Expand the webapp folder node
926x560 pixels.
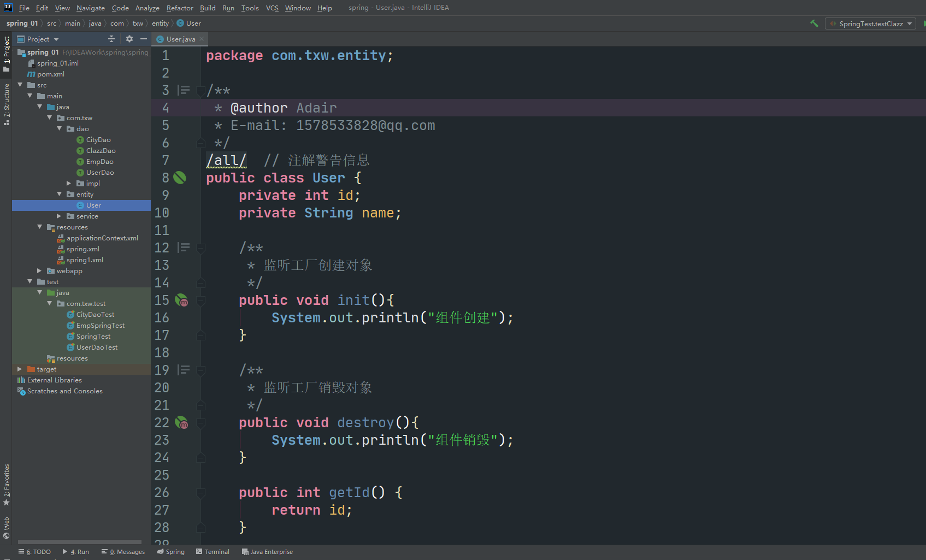click(40, 270)
